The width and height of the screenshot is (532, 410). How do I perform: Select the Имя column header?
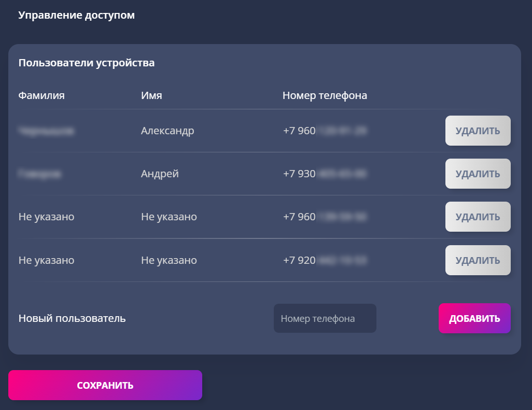151,95
